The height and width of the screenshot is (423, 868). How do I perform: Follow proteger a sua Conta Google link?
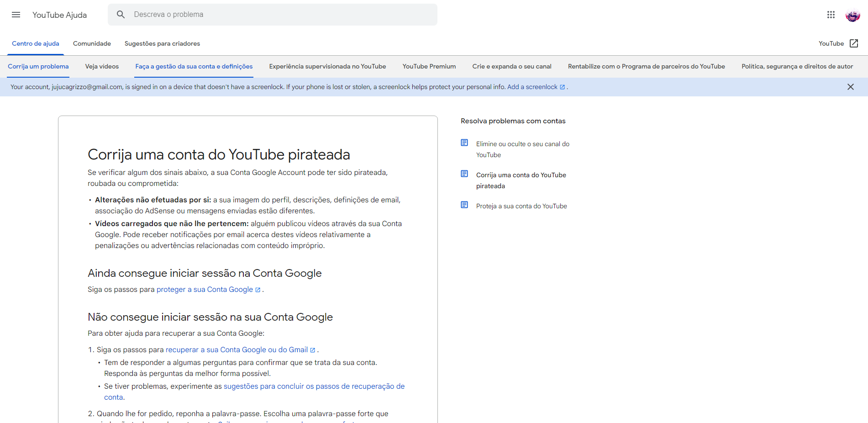[x=205, y=290]
